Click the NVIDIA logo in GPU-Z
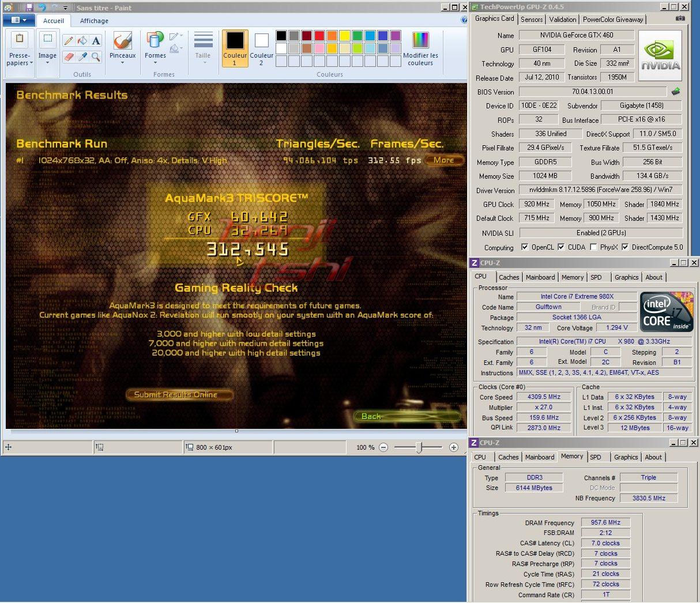 (660, 55)
